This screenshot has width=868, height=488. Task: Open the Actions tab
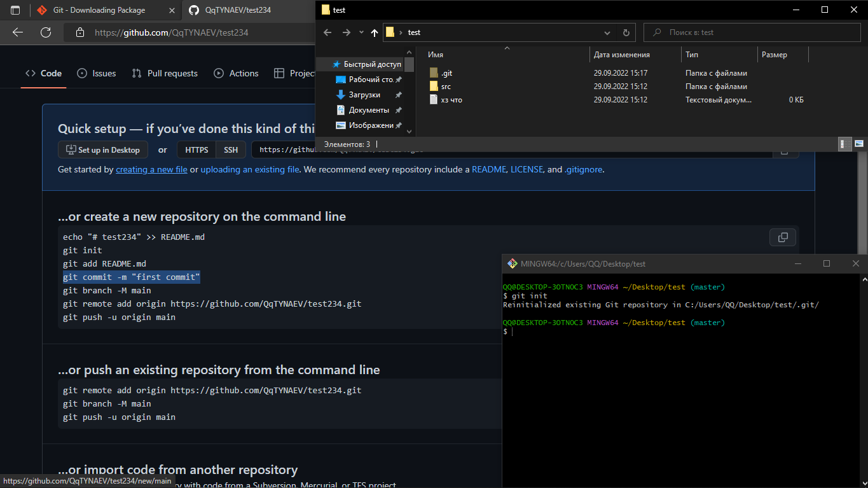coord(236,73)
